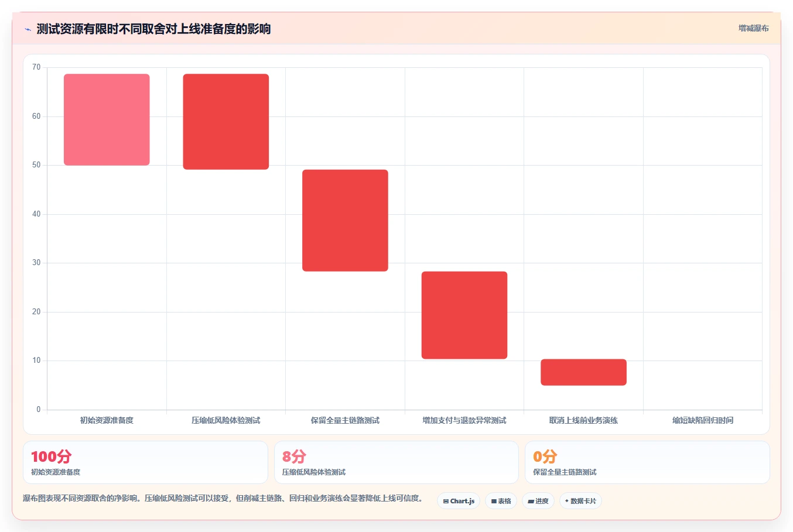
Task: Click the y-axis tick value 70
Action: [36, 67]
